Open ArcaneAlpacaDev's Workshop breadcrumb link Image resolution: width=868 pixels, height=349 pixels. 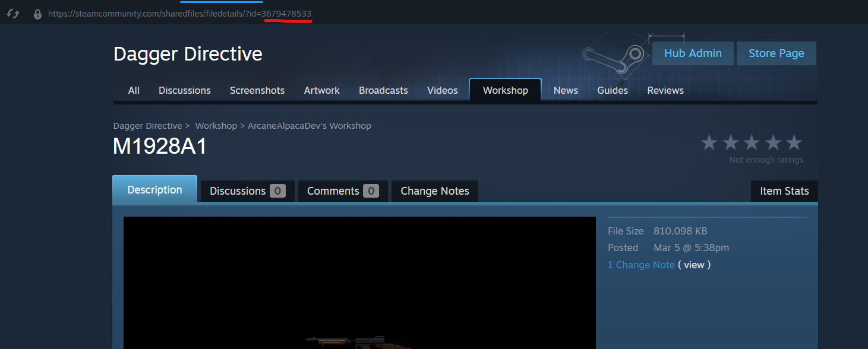[x=309, y=126]
